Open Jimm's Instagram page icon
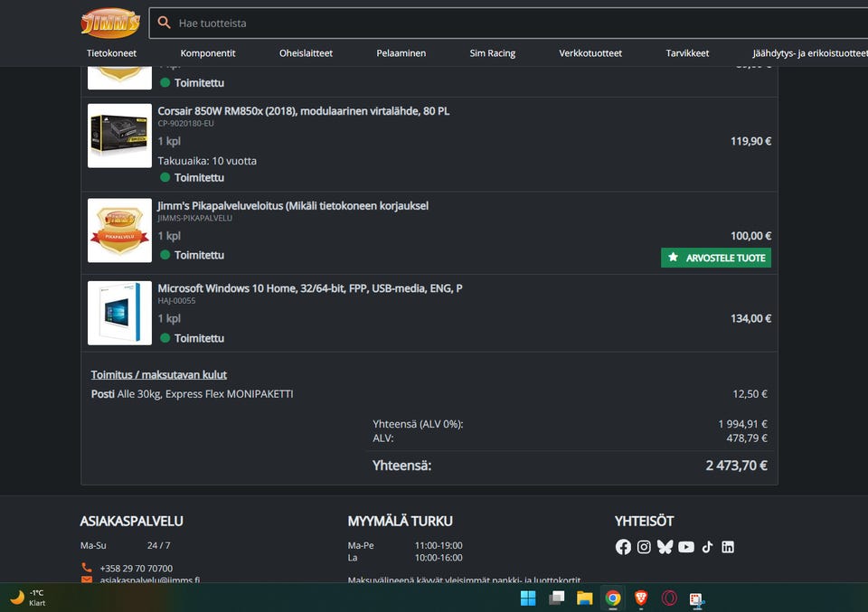 644,547
